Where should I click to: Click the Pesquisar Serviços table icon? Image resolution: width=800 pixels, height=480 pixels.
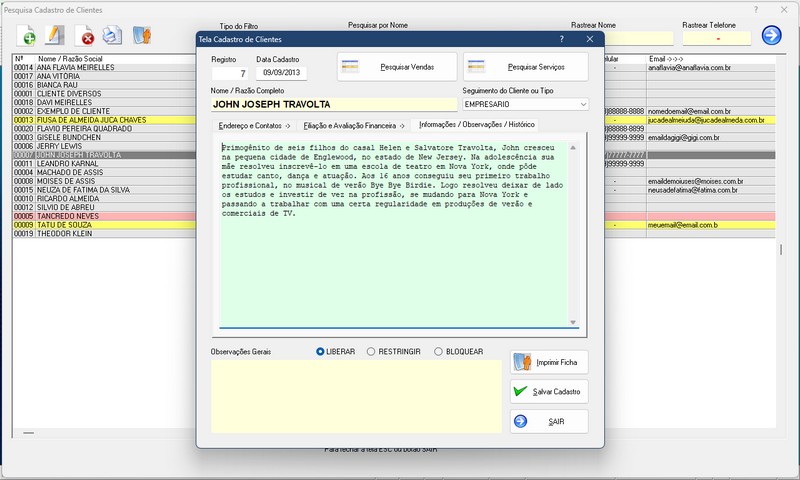click(476, 66)
